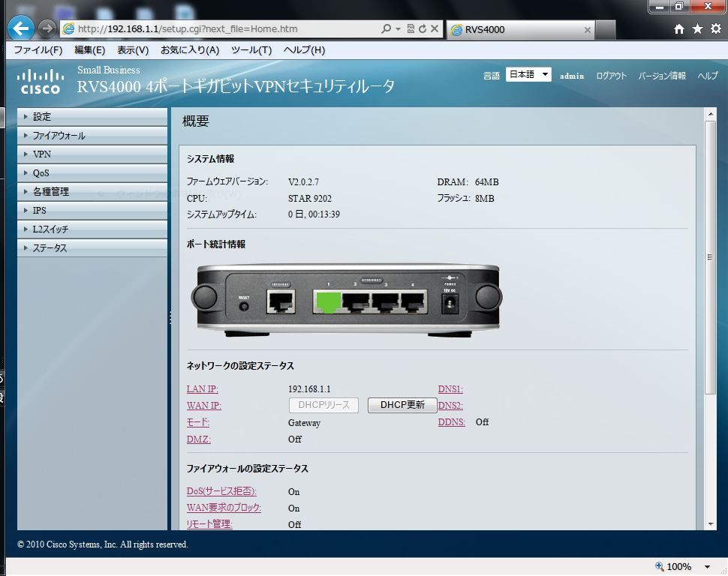Open the ファイル(F) menu
Image resolution: width=728 pixels, height=576 pixels.
point(38,50)
